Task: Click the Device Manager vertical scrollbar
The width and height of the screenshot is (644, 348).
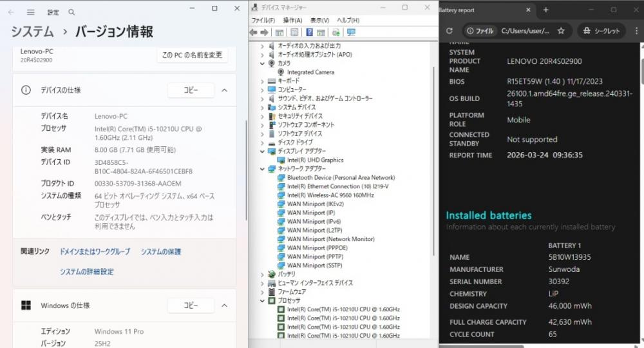Action: [x=434, y=160]
